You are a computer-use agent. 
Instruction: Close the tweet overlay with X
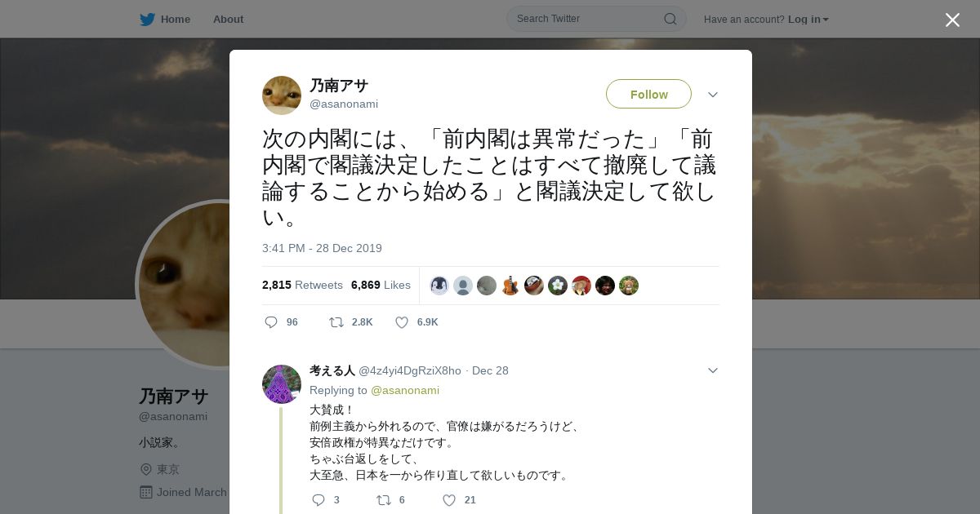(x=952, y=20)
